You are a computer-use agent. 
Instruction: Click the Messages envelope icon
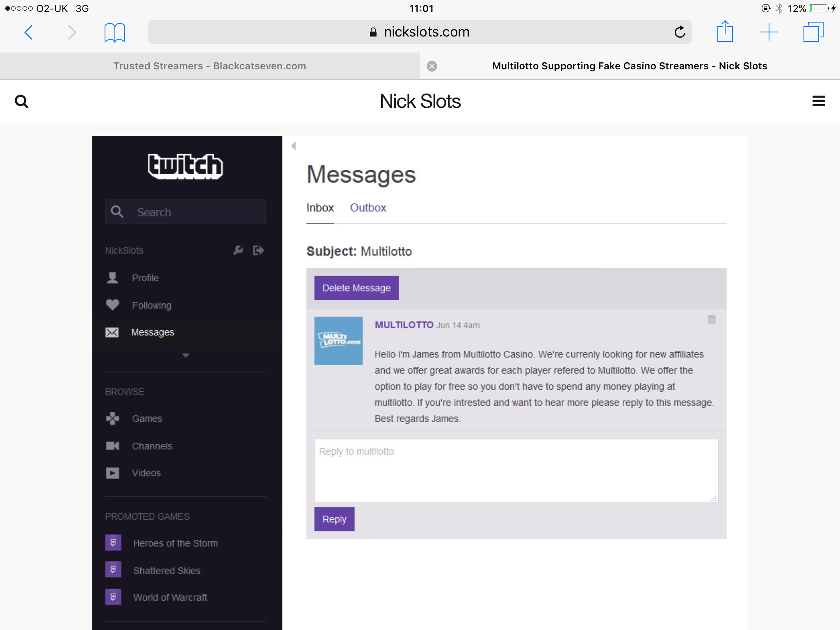pyautogui.click(x=112, y=332)
